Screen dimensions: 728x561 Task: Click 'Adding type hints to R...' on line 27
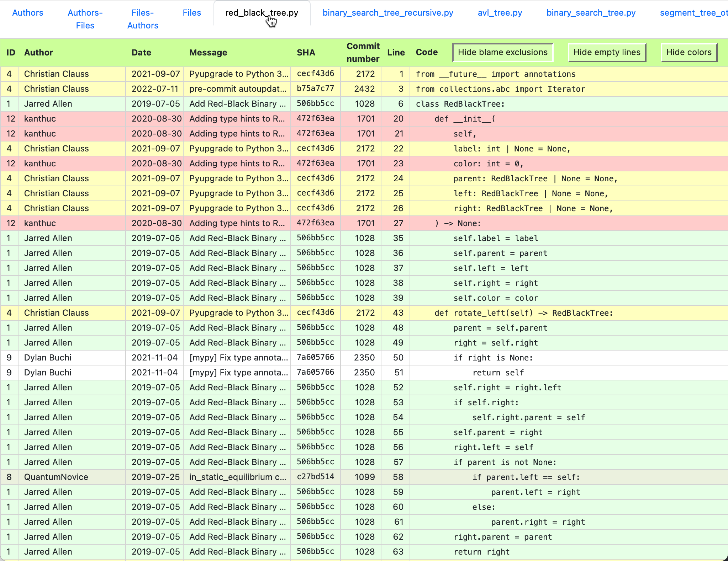tap(237, 223)
